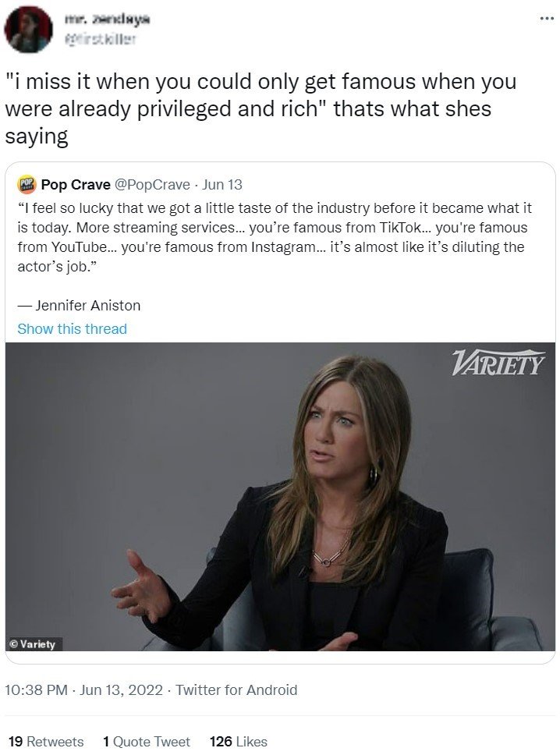
Task: Click the @PopCrave handle
Action: pyautogui.click(x=152, y=184)
